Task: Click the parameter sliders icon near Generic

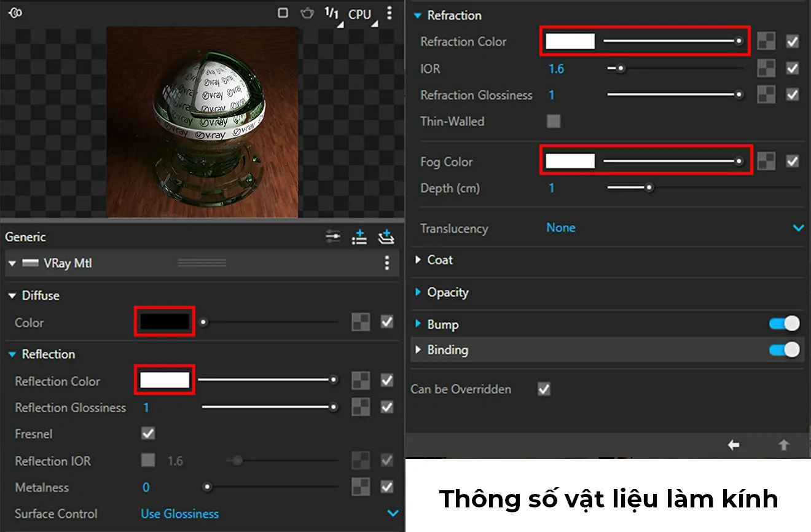Action: [x=332, y=237]
